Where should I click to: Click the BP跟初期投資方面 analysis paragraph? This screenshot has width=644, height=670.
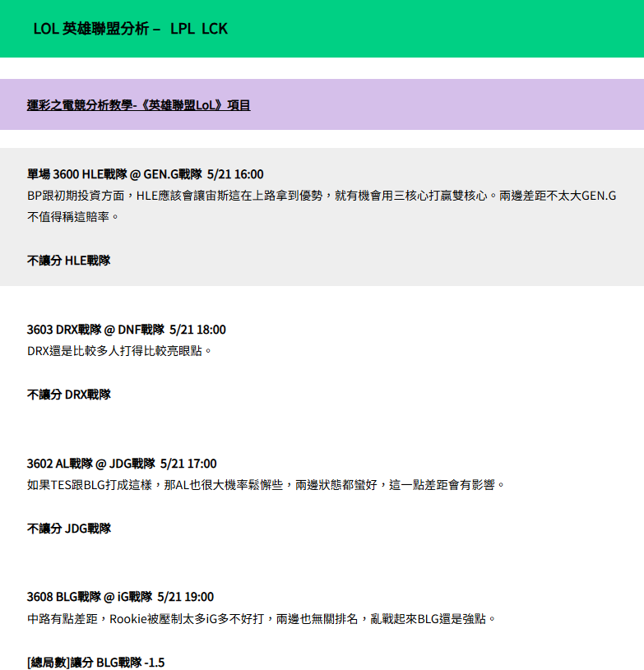pos(322,206)
